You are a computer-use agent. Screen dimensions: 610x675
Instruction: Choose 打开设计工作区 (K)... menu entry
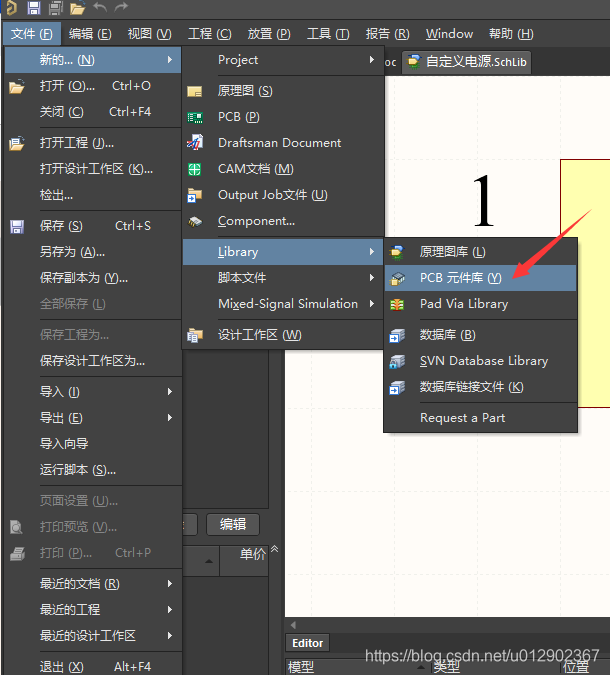(x=93, y=169)
